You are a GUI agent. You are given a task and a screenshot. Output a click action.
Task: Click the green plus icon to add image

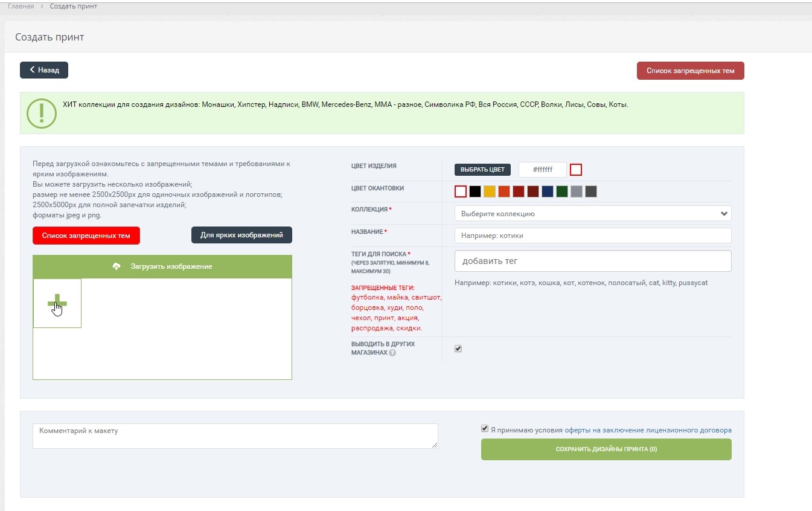point(57,303)
